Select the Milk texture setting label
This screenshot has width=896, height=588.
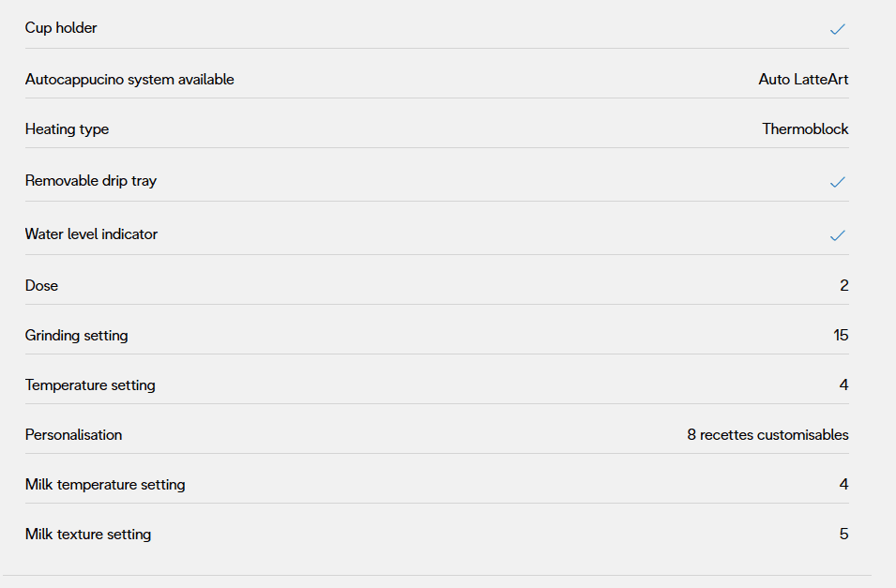pyautogui.click(x=88, y=535)
